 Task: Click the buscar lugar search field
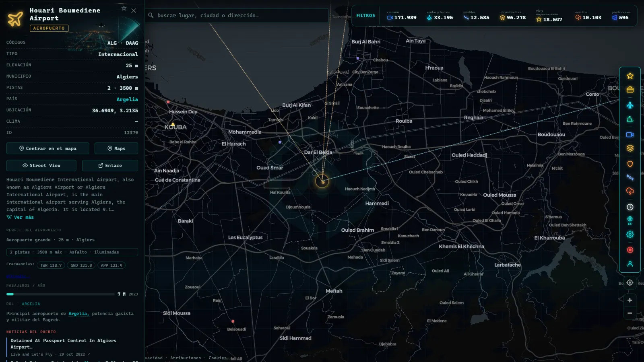click(237, 16)
